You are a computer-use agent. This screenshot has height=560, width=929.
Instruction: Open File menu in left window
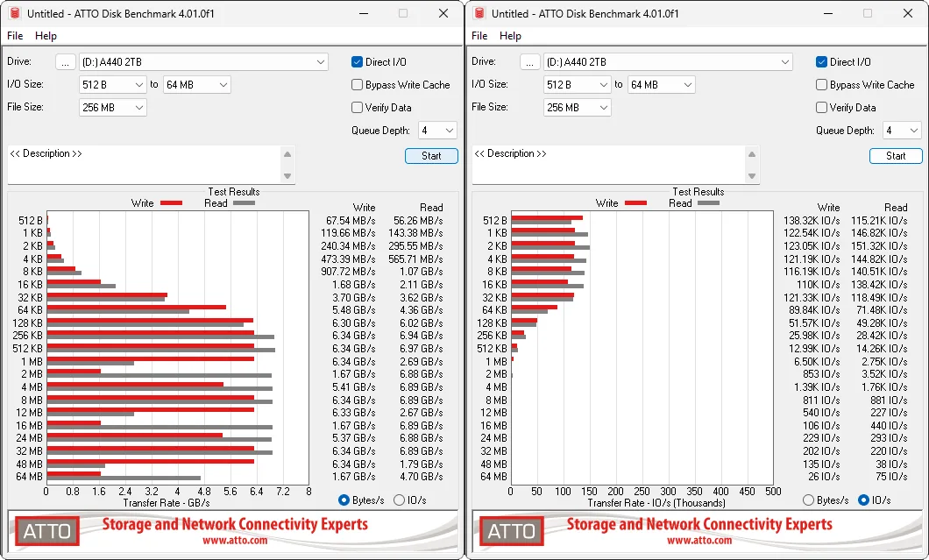[15, 36]
